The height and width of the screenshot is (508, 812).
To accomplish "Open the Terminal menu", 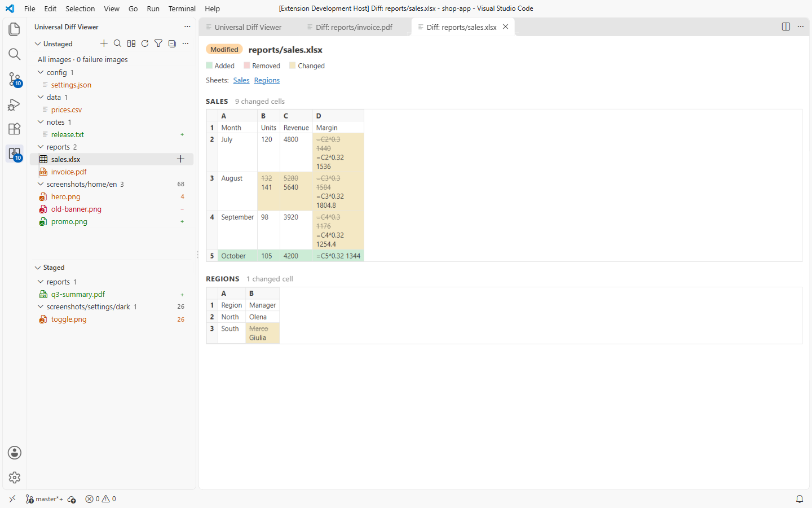I will (x=182, y=8).
